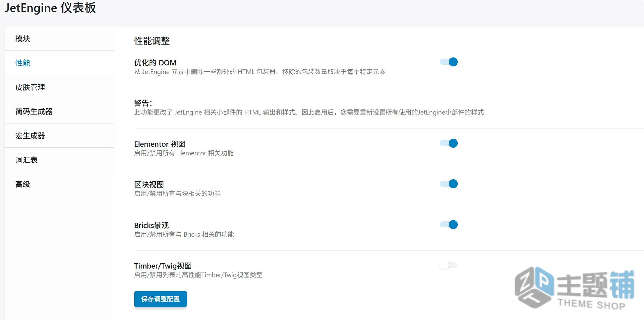Click the 警告: heading text
This screenshot has height=320, width=644.
143,103
